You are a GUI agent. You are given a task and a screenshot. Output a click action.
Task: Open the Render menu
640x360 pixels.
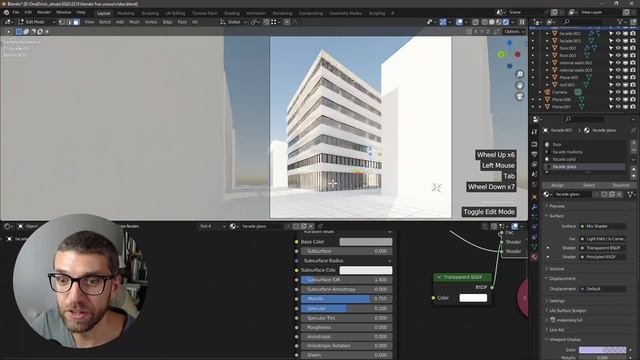[x=44, y=13]
